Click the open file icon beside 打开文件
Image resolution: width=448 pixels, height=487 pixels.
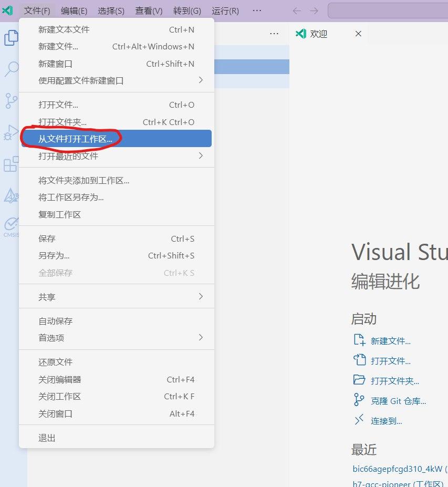(360, 360)
